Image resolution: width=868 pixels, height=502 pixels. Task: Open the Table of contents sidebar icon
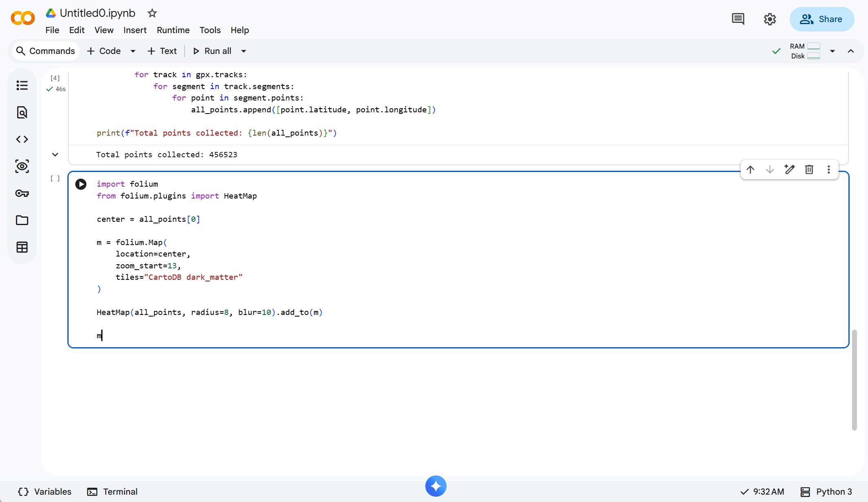22,85
